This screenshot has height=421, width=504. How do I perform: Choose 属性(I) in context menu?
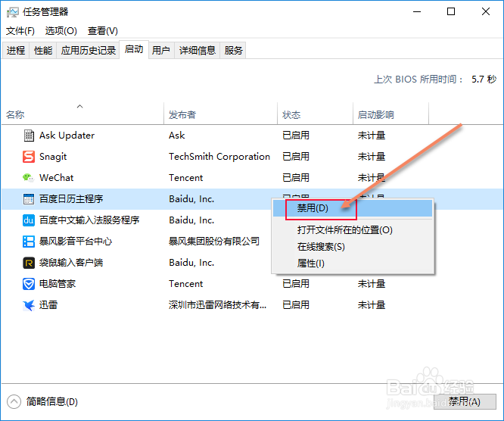tap(353, 264)
